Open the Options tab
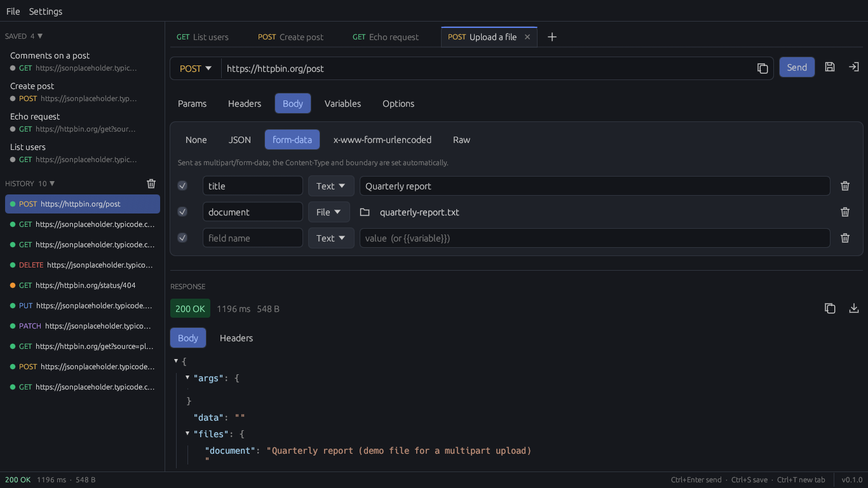Screen dimensions: 868x488 398,104
